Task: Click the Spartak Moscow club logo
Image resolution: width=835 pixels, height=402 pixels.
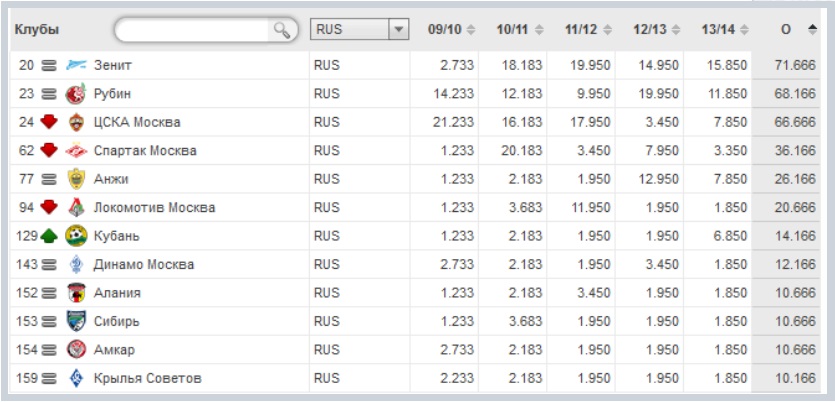Action: [x=76, y=151]
